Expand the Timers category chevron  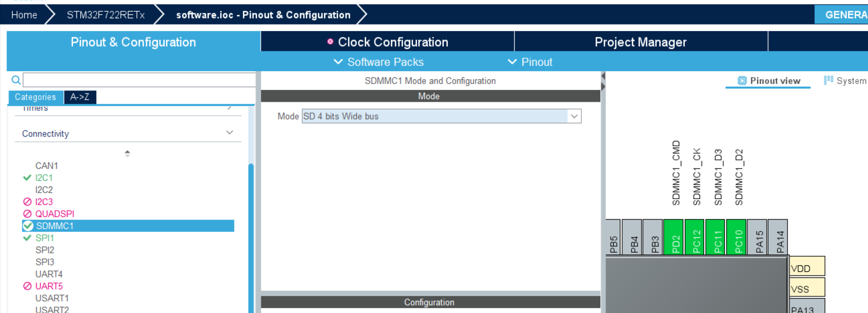click(229, 108)
